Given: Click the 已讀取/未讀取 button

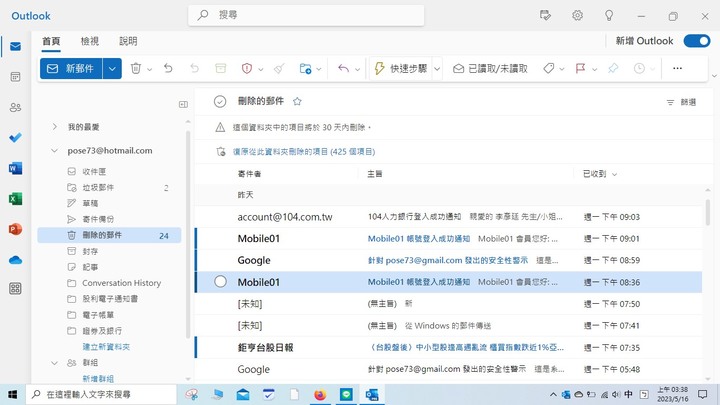Looking at the screenshot, I should [x=490, y=68].
